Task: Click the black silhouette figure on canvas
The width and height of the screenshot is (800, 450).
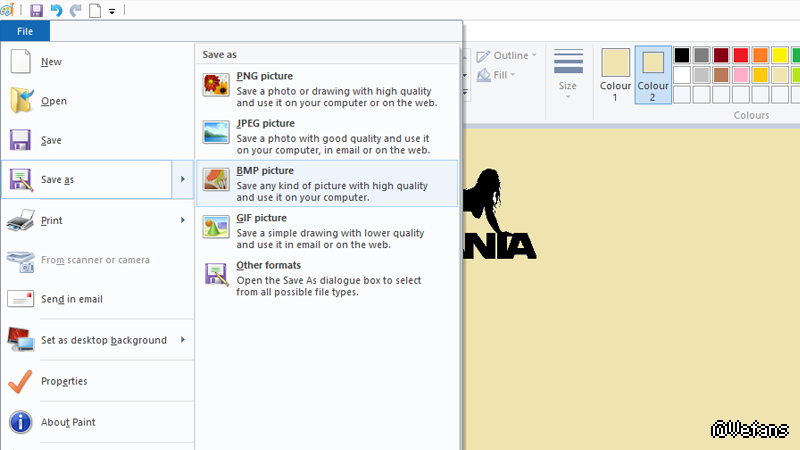Action: (x=485, y=200)
